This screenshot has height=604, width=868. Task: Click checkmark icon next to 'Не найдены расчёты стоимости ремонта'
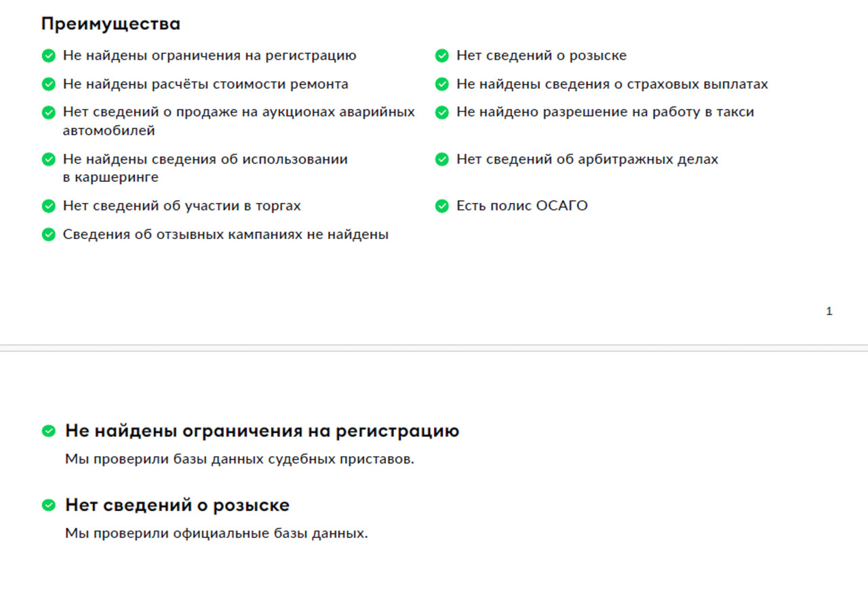pos(48,84)
